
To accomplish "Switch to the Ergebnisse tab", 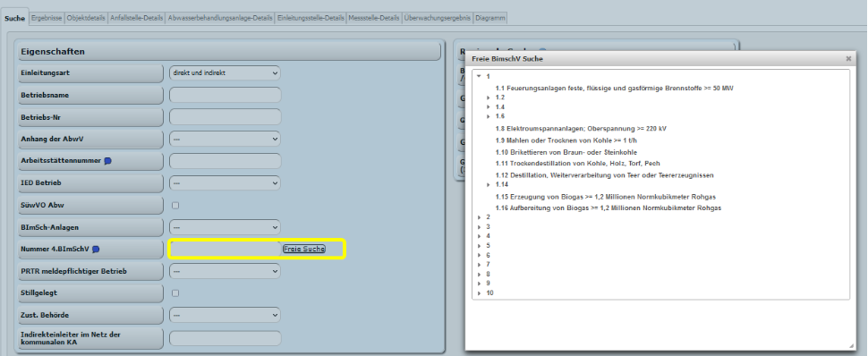I will [x=47, y=18].
